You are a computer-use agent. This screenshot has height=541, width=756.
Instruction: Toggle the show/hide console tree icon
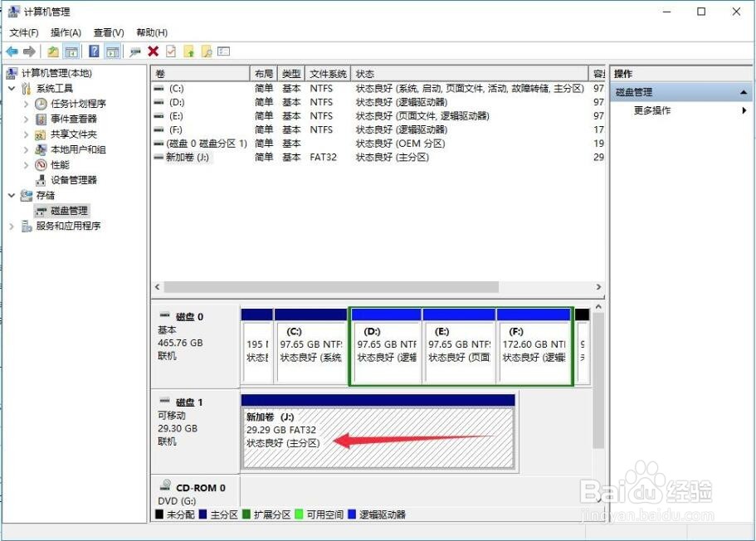[x=71, y=51]
